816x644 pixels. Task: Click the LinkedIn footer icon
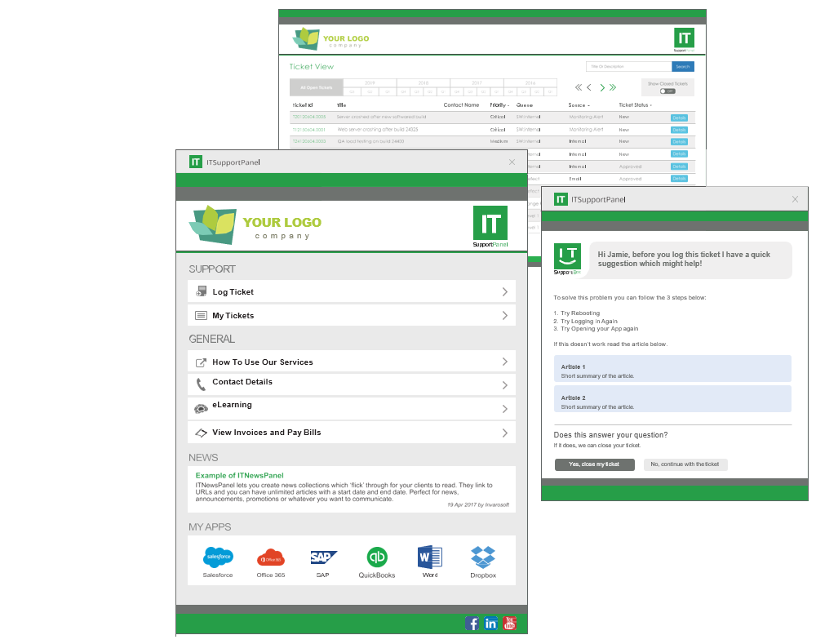click(490, 623)
